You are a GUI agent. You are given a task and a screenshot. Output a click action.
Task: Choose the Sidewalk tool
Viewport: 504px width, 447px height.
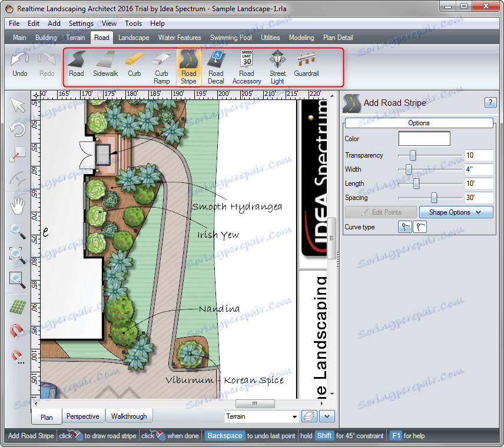pyautogui.click(x=105, y=65)
